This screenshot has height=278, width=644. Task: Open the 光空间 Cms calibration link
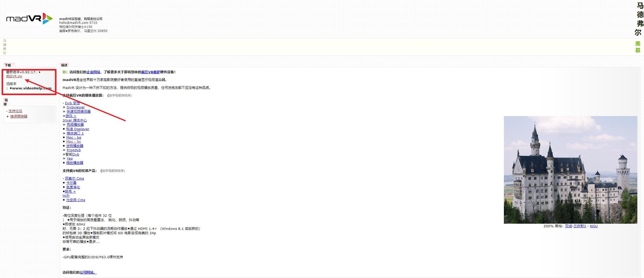(76, 200)
